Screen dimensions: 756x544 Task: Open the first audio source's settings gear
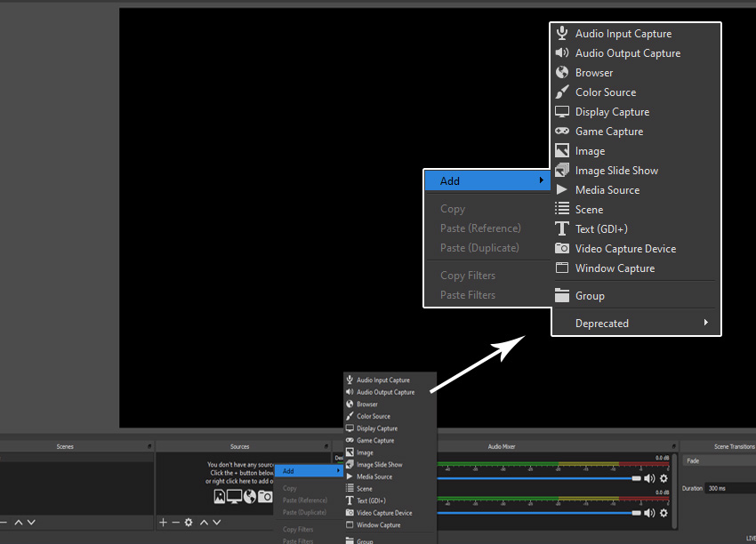coord(663,477)
